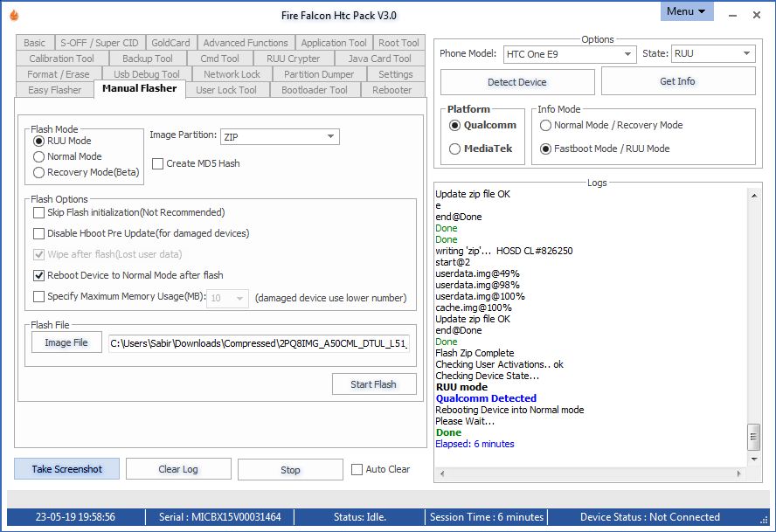
Task: Click logs scrollbar down arrow
Action: click(x=754, y=459)
